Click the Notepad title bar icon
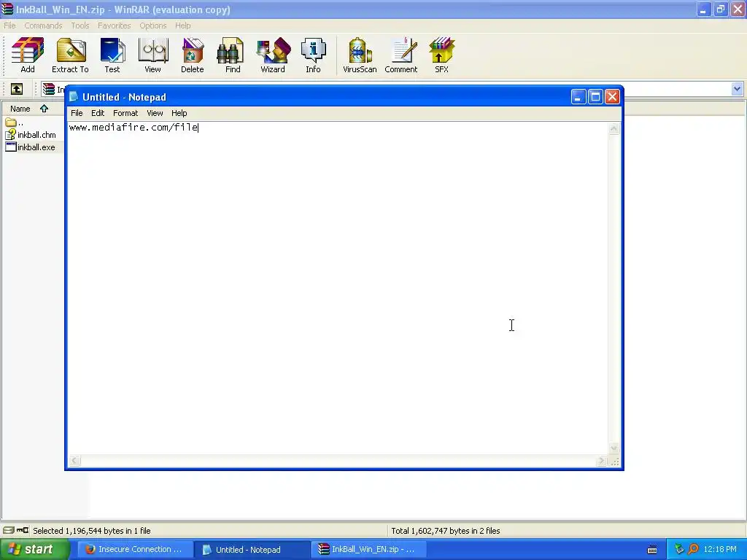This screenshot has width=747, height=560. click(x=74, y=97)
